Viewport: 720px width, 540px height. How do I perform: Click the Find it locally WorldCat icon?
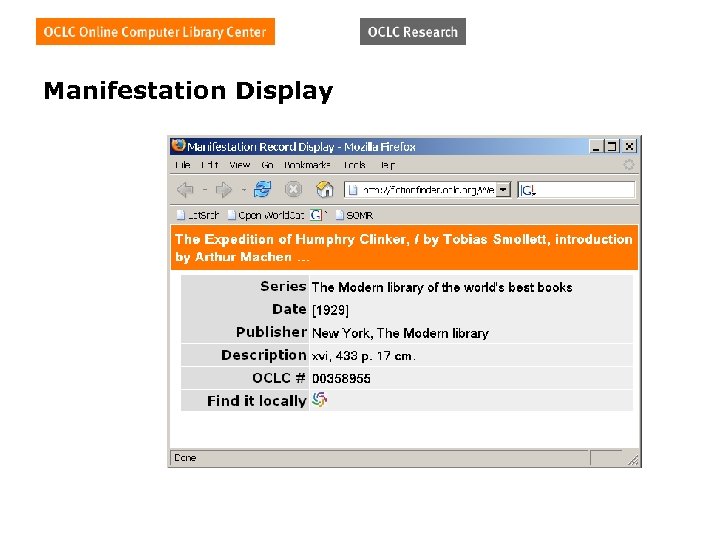tap(320, 399)
